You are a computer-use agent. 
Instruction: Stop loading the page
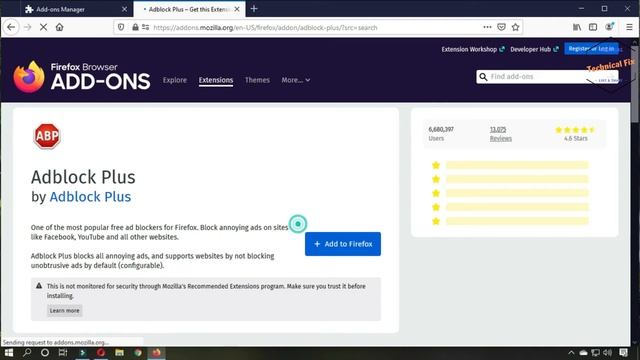click(x=43, y=27)
